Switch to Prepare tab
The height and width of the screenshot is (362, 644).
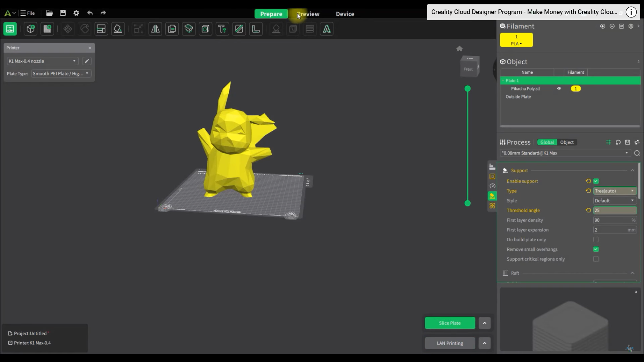271,14
